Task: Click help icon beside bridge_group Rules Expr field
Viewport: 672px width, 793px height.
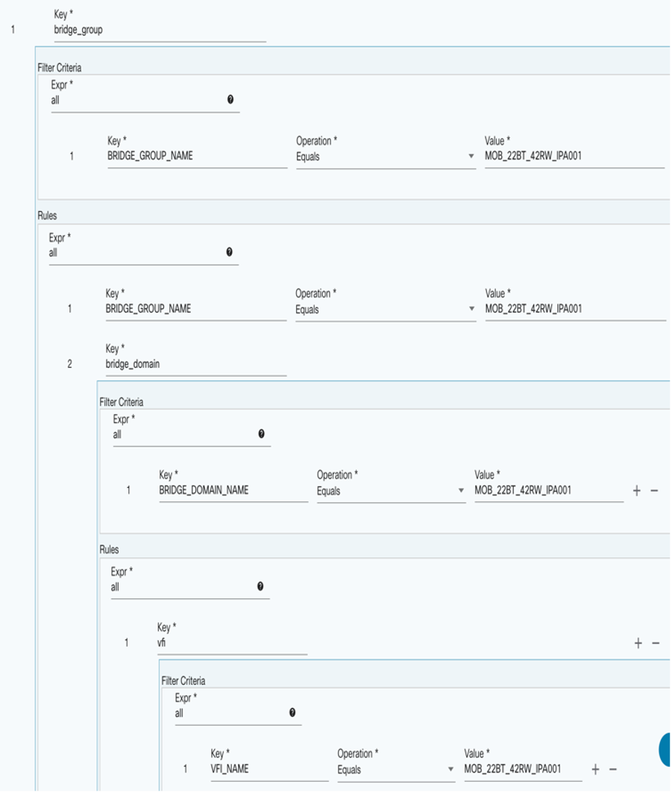Action: pyautogui.click(x=230, y=253)
